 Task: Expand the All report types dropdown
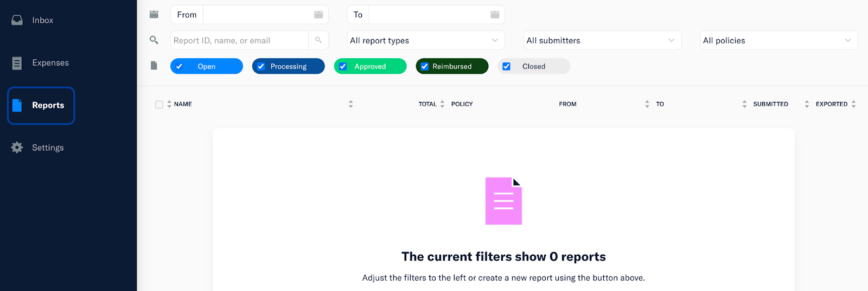pyautogui.click(x=426, y=40)
